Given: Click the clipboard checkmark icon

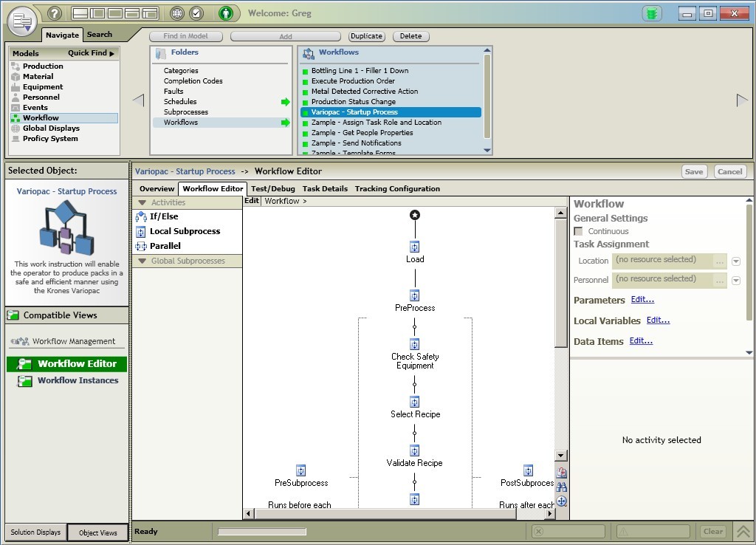Looking at the screenshot, I should pyautogui.click(x=196, y=13).
